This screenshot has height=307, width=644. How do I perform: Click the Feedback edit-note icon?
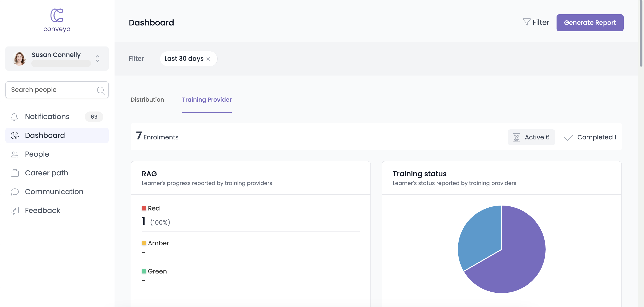coord(15,210)
